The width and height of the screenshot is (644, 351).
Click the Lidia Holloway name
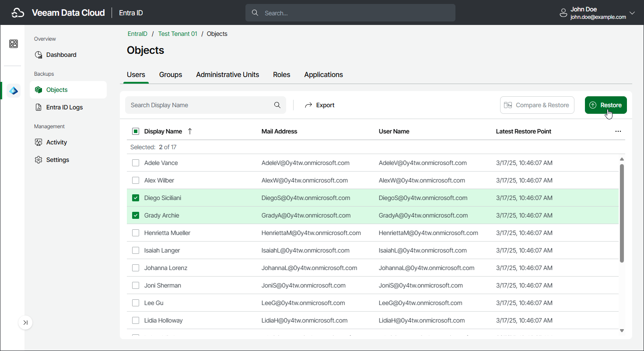pos(164,320)
